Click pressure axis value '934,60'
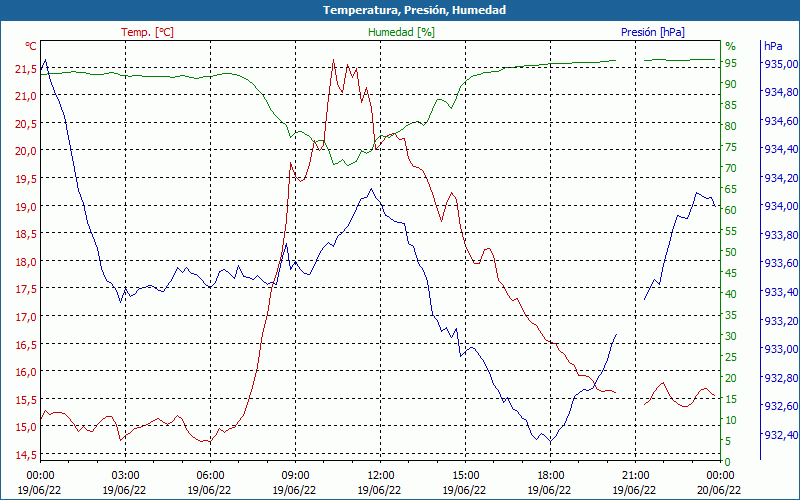 pos(779,121)
